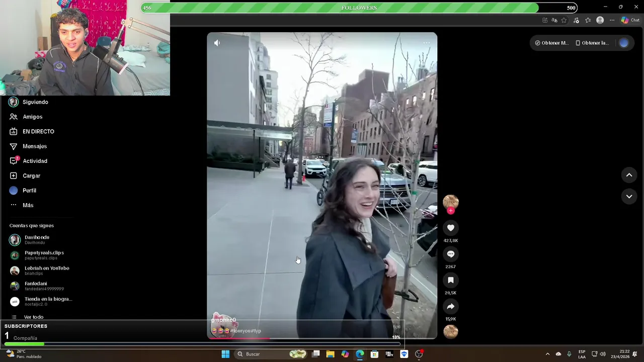Image resolution: width=644 pixels, height=362 pixels.
Task: Like the video with heart icon
Action: [x=451, y=228]
